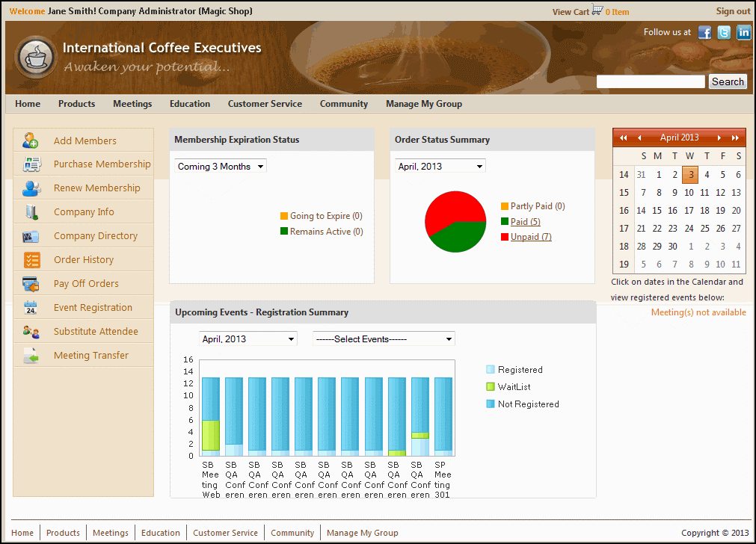The width and height of the screenshot is (756, 544).
Task: Go to next month in calendar
Action: 719,137
